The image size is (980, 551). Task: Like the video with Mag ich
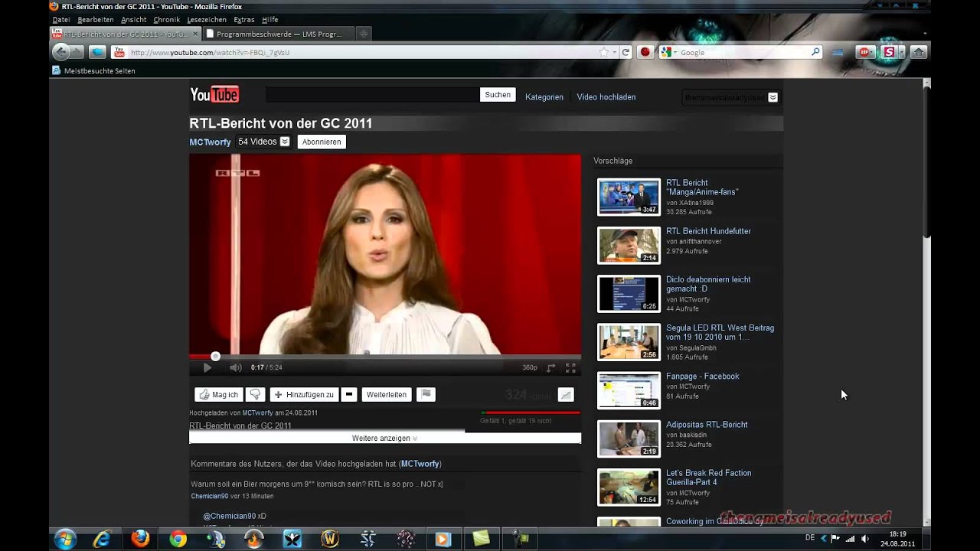219,395
